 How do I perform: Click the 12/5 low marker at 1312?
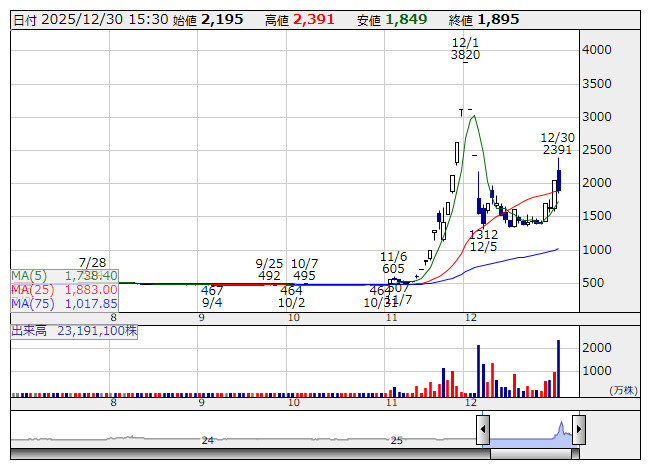(483, 240)
